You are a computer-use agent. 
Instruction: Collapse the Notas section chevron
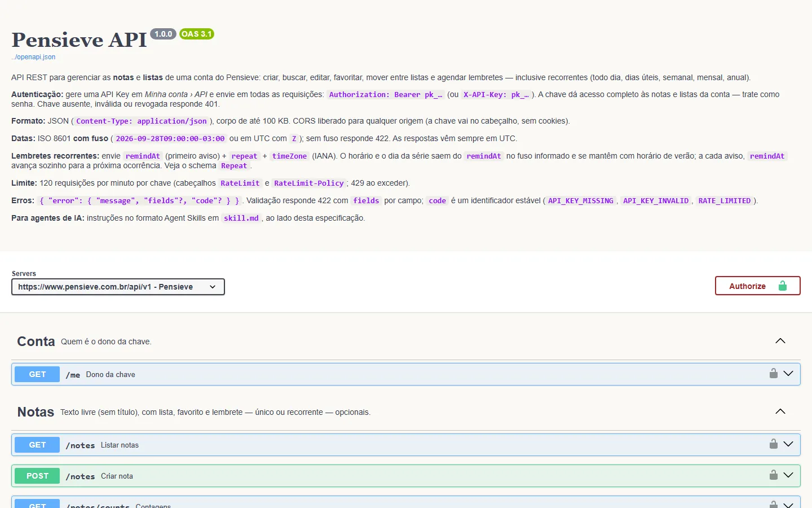click(780, 411)
